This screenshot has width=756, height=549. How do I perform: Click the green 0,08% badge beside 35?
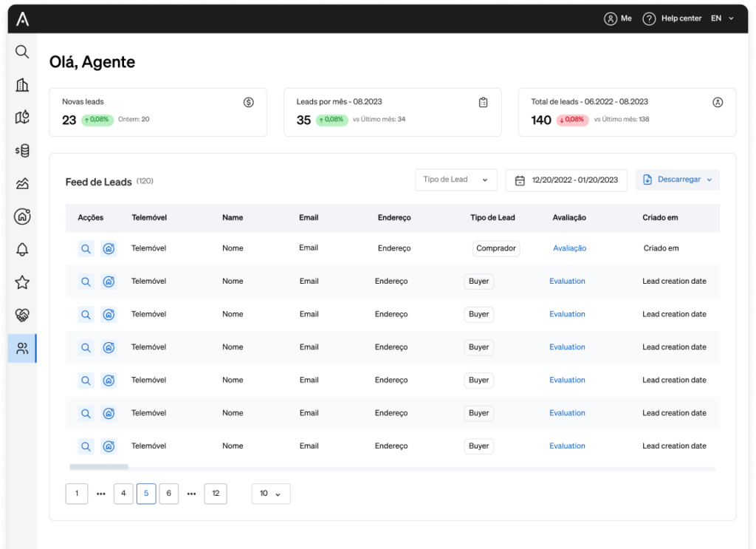click(x=331, y=120)
